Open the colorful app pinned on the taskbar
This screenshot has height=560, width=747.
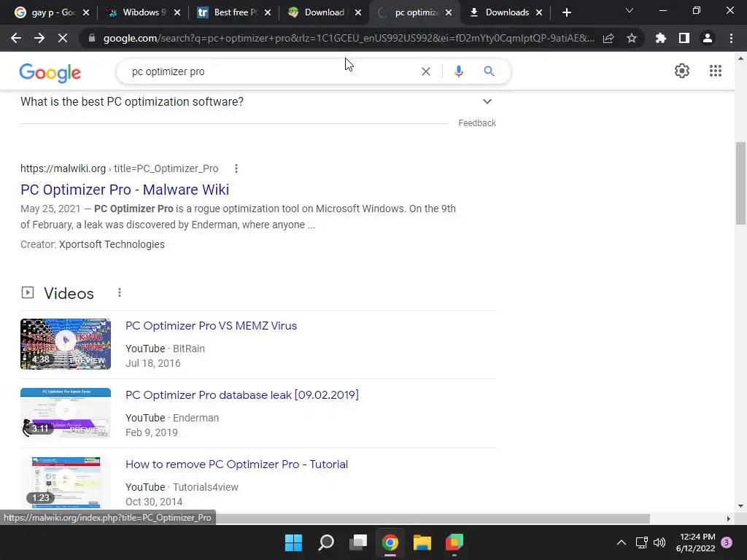point(454,542)
